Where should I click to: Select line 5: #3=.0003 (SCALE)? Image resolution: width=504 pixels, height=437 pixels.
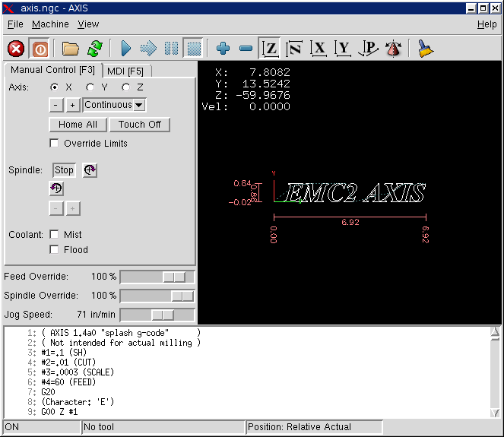[78, 372]
